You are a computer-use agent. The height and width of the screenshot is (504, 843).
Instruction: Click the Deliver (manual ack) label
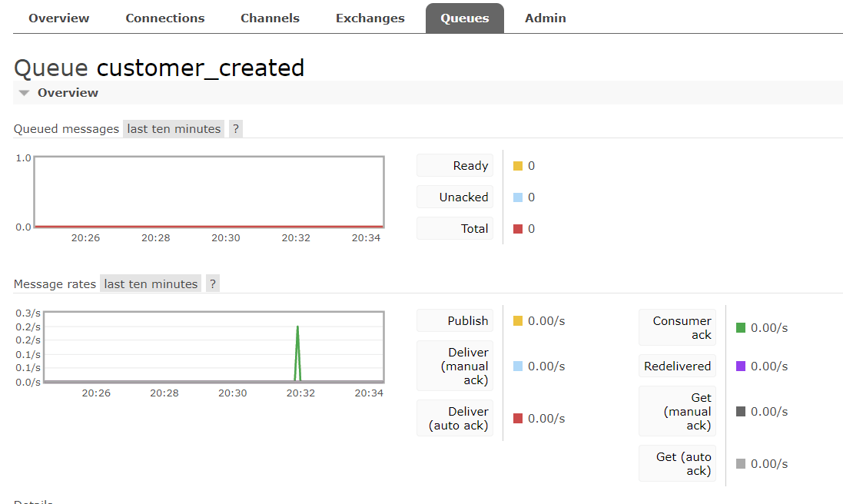point(455,366)
